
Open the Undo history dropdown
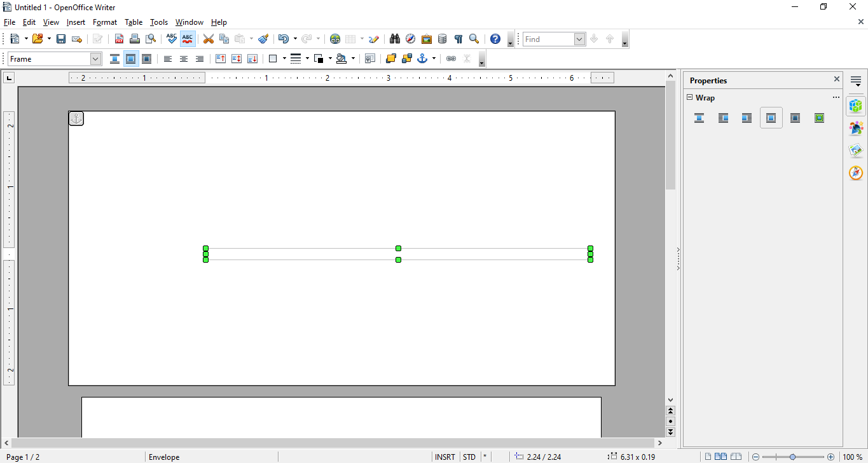[294, 39]
